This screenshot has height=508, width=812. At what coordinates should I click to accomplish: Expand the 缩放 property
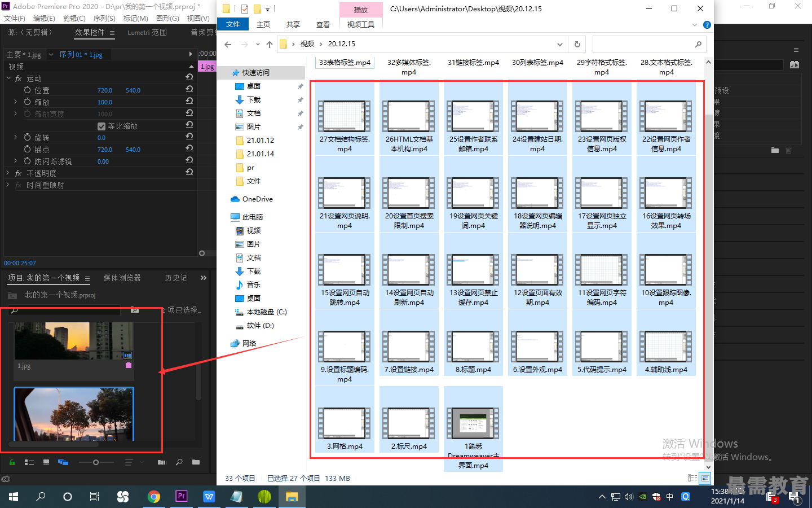point(15,102)
